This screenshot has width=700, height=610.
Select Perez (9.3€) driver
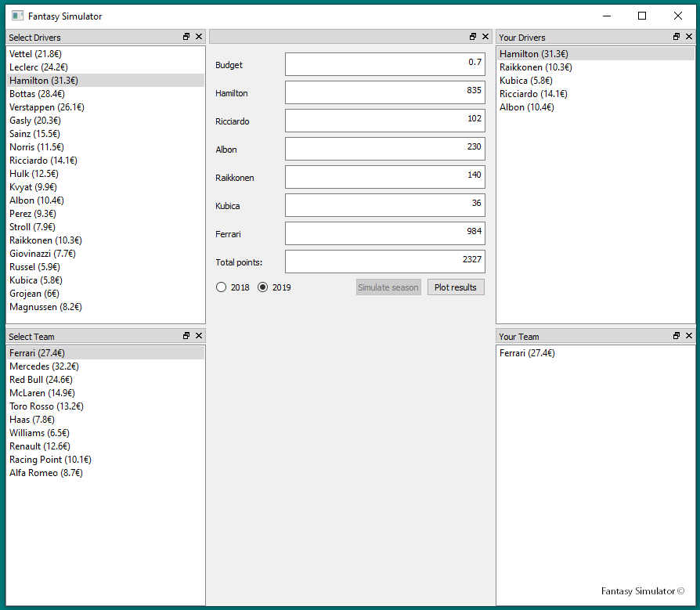[106, 214]
